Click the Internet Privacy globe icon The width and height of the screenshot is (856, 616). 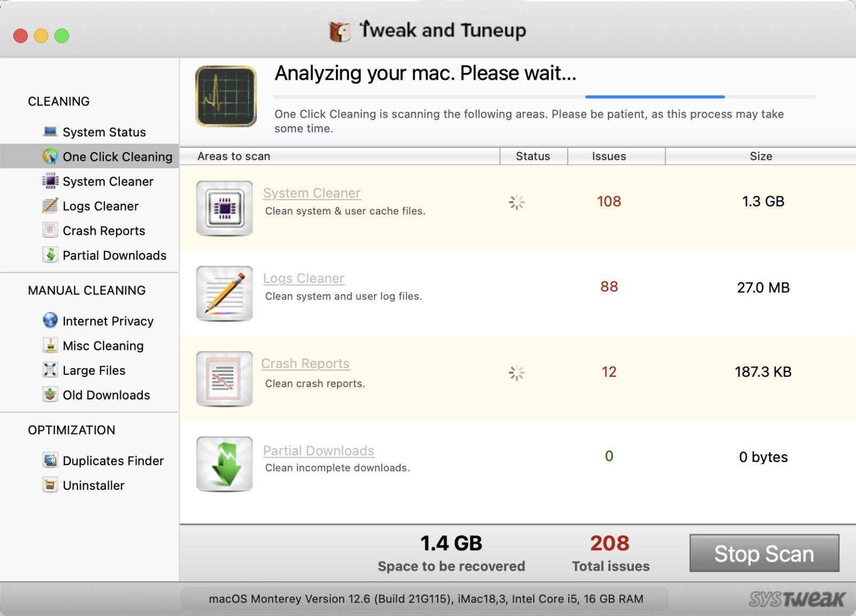click(50, 320)
